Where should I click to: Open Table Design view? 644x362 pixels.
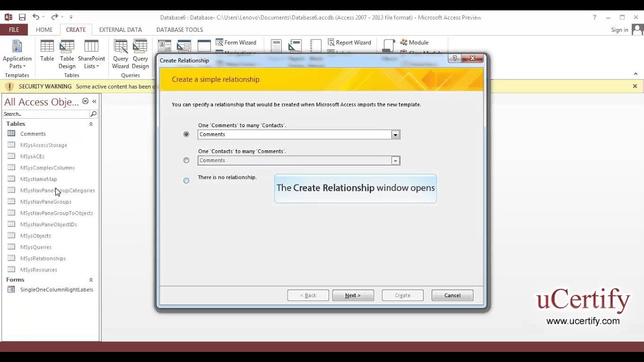(x=67, y=54)
